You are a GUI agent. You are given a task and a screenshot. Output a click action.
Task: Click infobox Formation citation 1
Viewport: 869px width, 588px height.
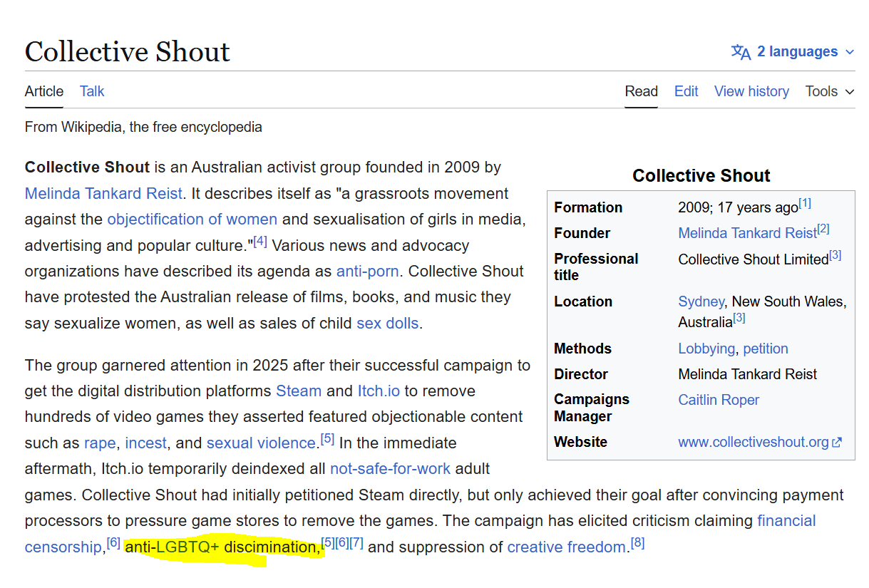805,204
